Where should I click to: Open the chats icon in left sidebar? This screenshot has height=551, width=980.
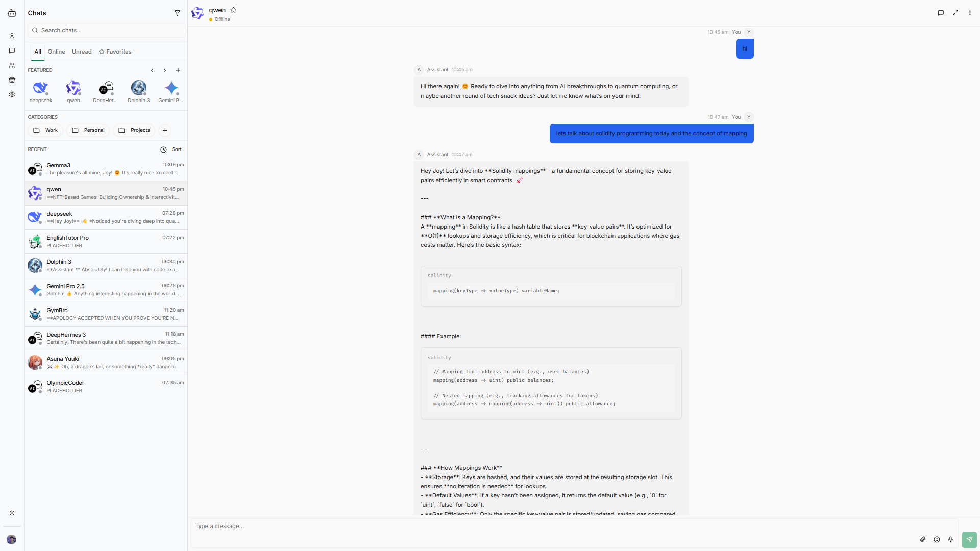(x=12, y=51)
